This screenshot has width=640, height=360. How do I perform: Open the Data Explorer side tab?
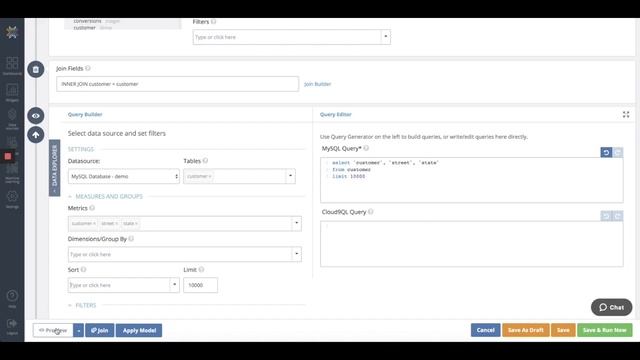click(54, 168)
